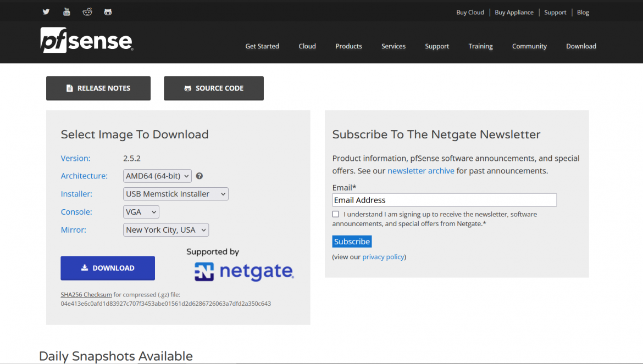Click the SHA256 checksum hash value
The width and height of the screenshot is (643, 364).
click(165, 304)
